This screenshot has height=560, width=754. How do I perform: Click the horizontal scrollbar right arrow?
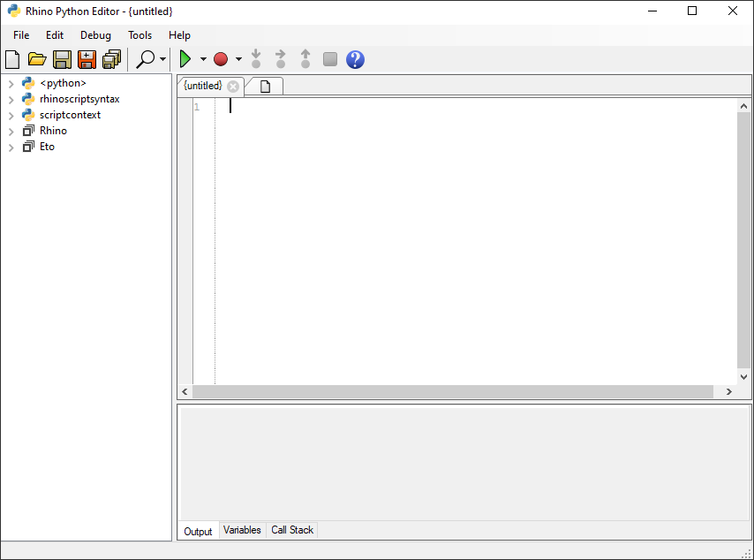click(729, 391)
